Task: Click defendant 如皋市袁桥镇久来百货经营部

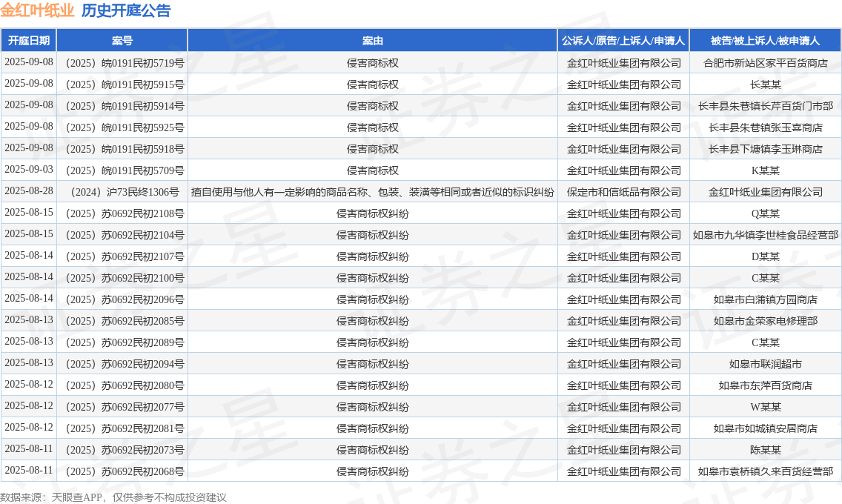Action: tap(765, 471)
